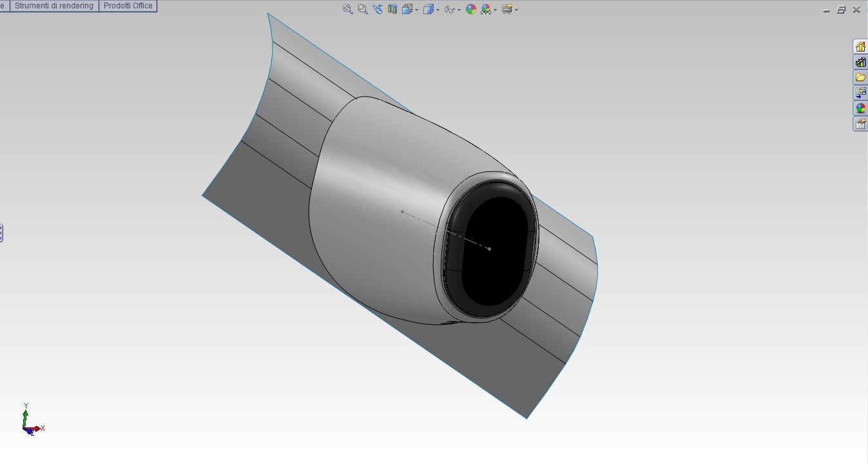Click the Previous View icon
868x464 pixels.
[378, 9]
